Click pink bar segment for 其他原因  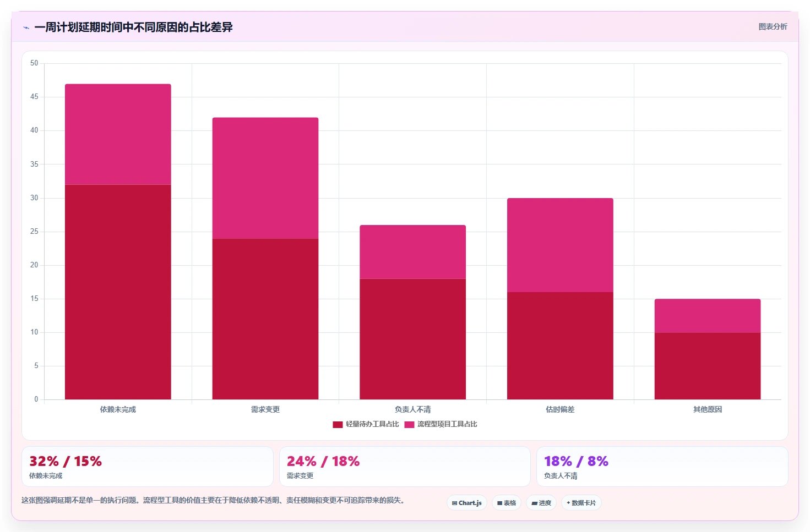[708, 315]
